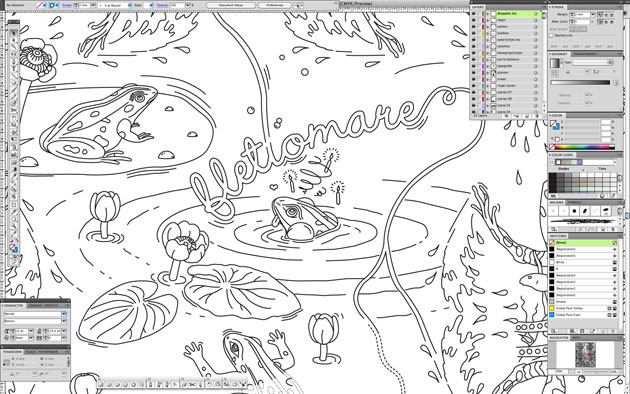
Task: Switch to the Transparency tab
Action: 585,54
